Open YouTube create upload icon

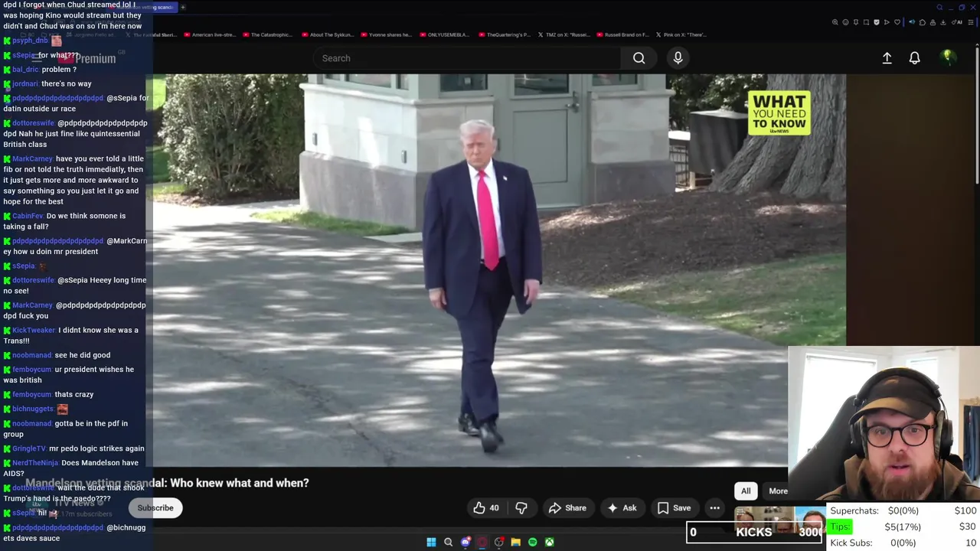pyautogui.click(x=887, y=58)
